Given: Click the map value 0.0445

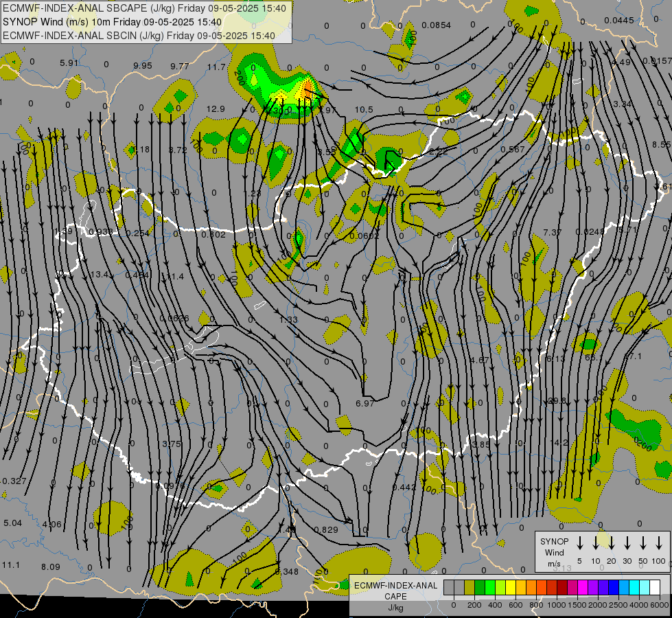Looking at the screenshot, I should (619, 21).
